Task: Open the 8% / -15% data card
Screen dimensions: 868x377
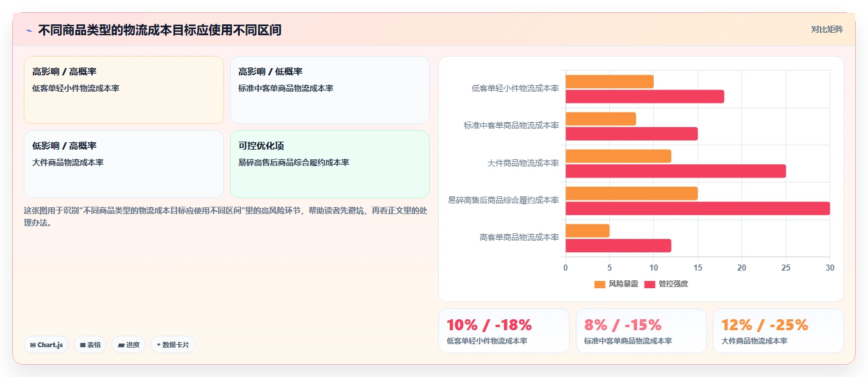Action: [641, 331]
